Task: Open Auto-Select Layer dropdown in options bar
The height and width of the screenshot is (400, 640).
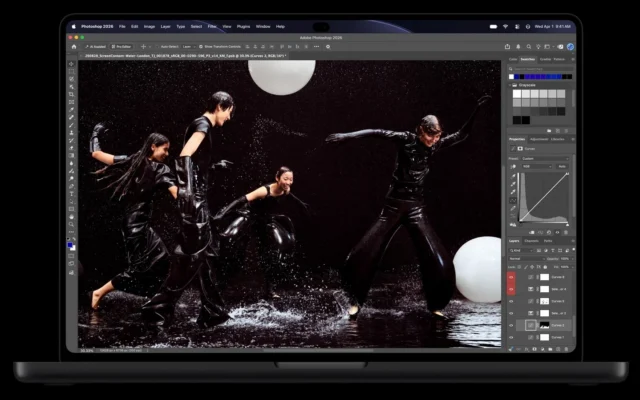Action: click(x=189, y=47)
